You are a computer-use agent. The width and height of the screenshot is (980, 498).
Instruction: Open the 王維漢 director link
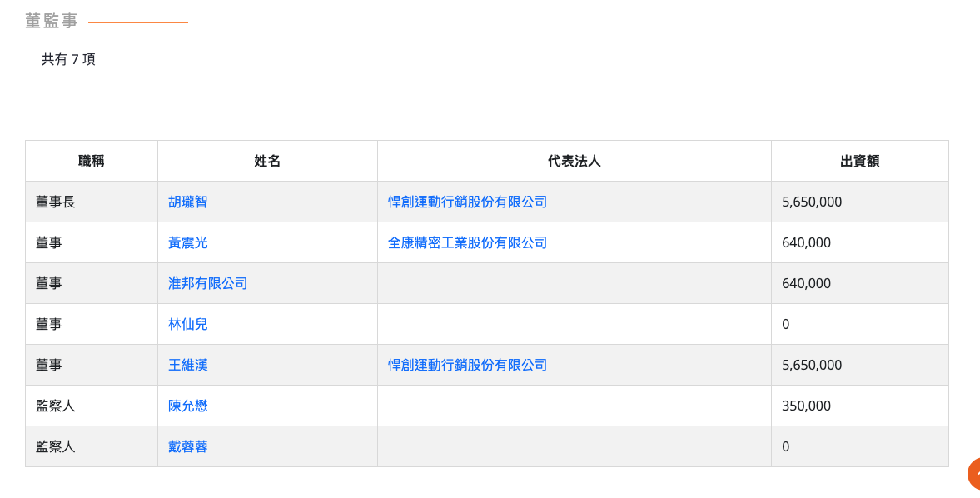pos(187,365)
